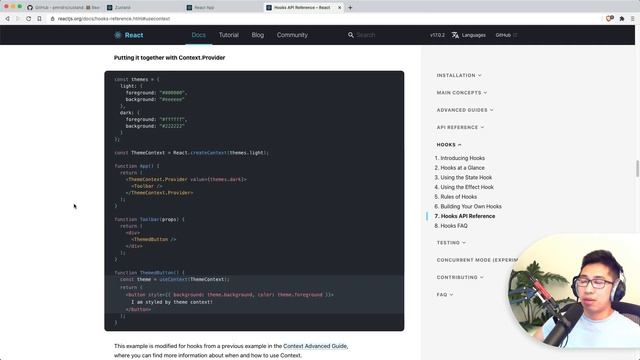The image size is (640, 360).
Task: Click the 'Putting it together with Context.Provider' heading
Action: (x=169, y=58)
